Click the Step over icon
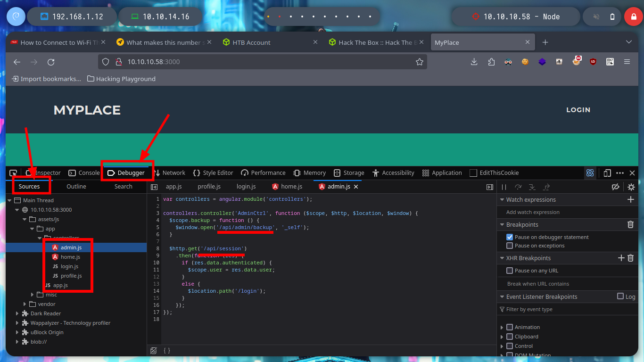This screenshot has height=362, width=644. tap(518, 187)
